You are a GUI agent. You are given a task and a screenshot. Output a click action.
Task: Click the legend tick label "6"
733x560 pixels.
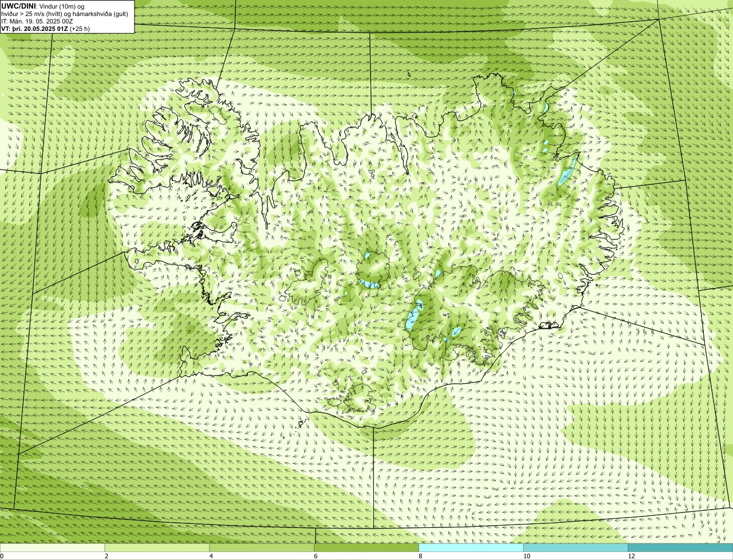[x=316, y=556]
